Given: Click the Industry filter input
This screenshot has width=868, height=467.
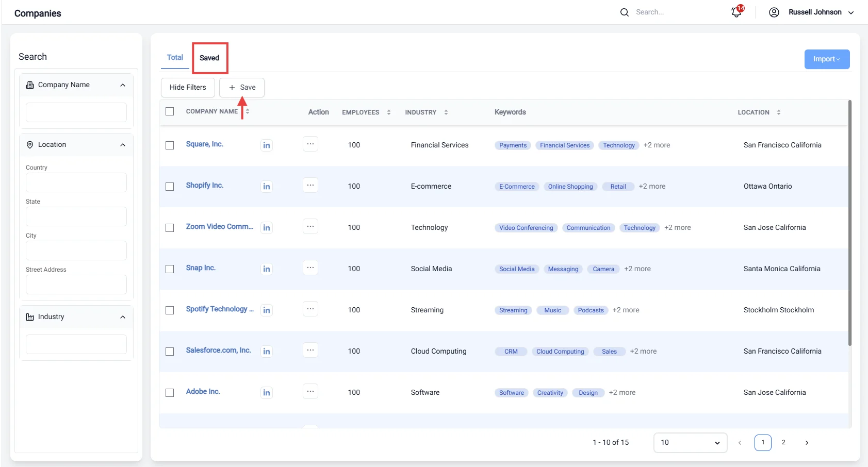Looking at the screenshot, I should click(76, 344).
